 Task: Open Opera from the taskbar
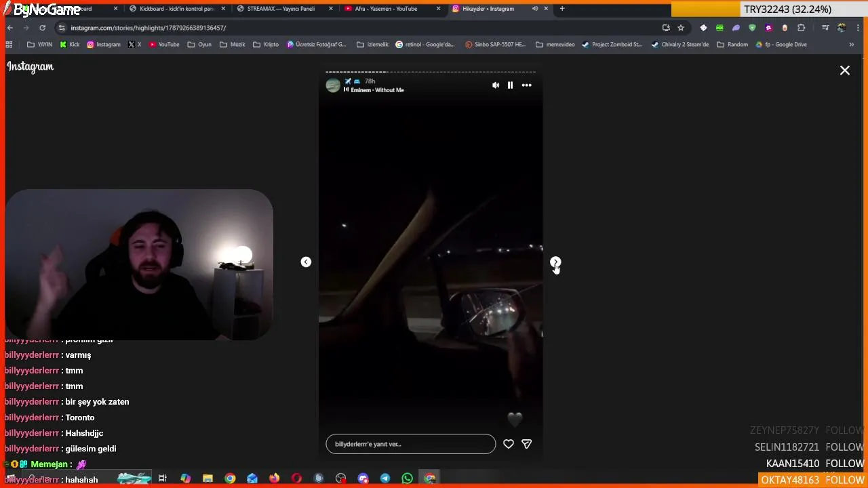pos(296,479)
